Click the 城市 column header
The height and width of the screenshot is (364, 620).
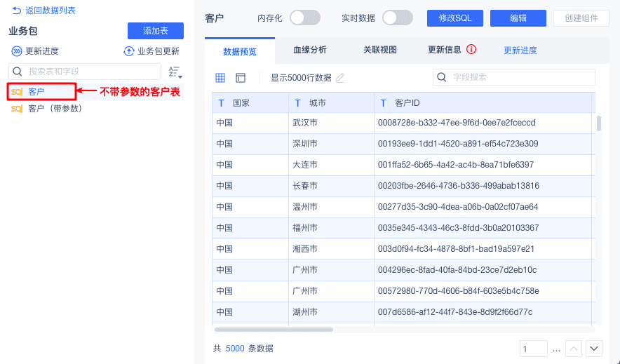[x=331, y=103]
